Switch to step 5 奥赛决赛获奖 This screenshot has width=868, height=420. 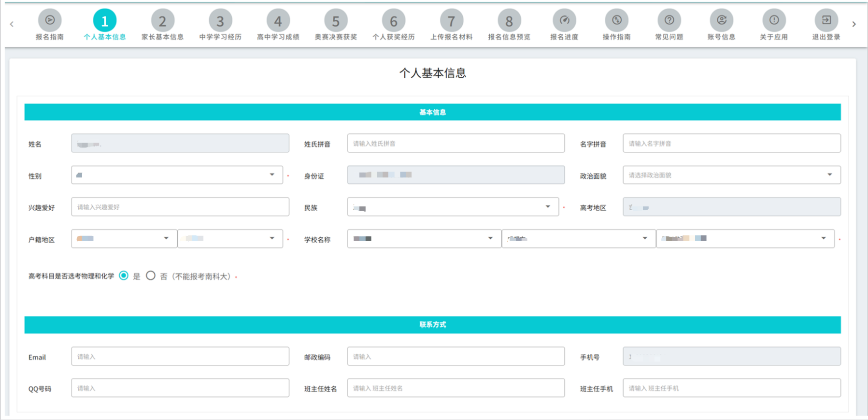point(336,21)
